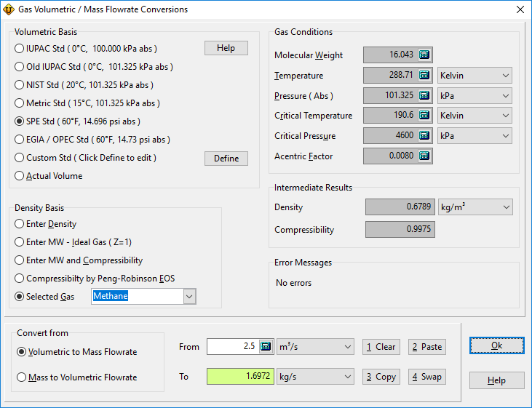This screenshot has width=532, height=408.
Task: Open the To units kg/s dropdown
Action: tap(315, 377)
